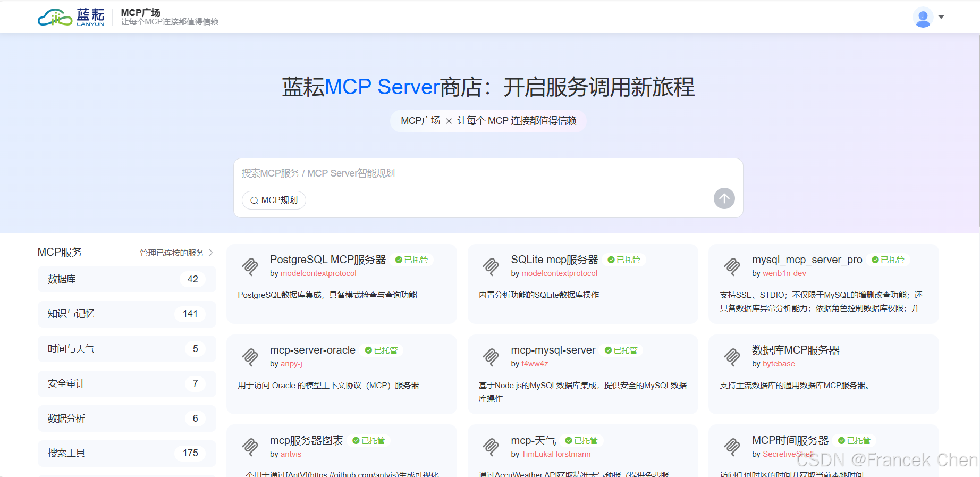Select the MCP规划 chip button
Viewport: 980px width, 477px height.
click(x=274, y=200)
